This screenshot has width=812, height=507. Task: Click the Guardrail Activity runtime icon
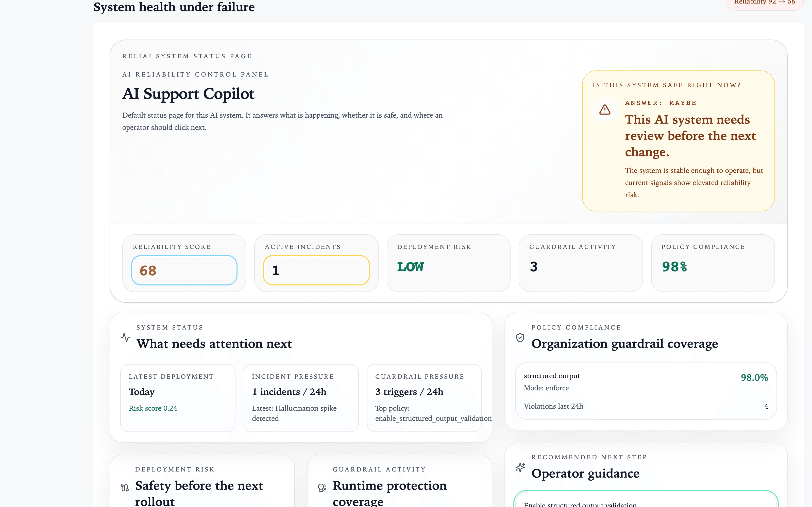[x=322, y=487]
